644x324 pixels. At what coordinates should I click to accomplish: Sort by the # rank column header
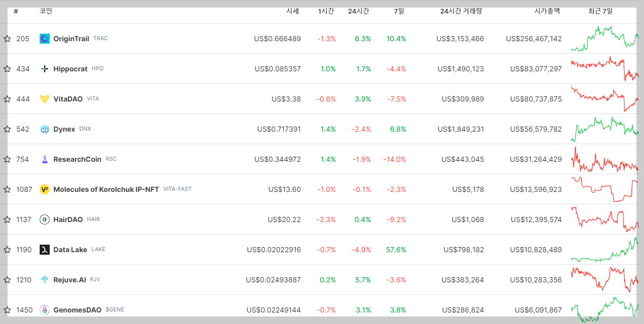tap(16, 11)
